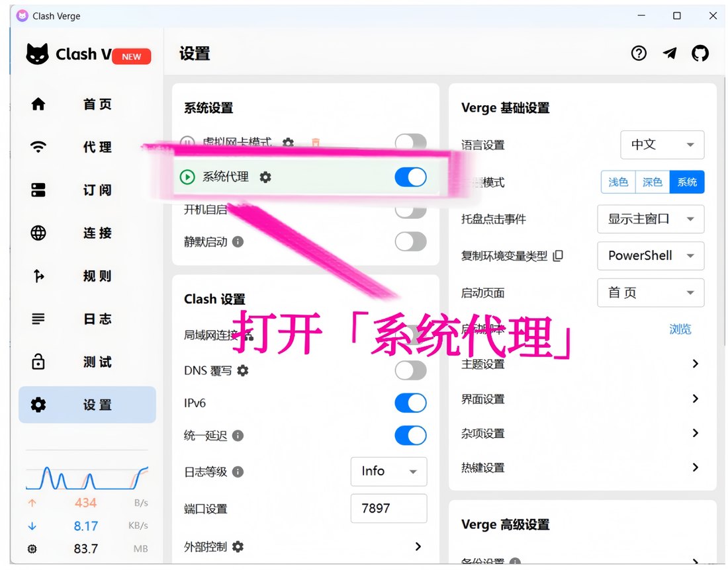728x570 pixels.
Task: Click the subscription server icon
Action: point(38,190)
